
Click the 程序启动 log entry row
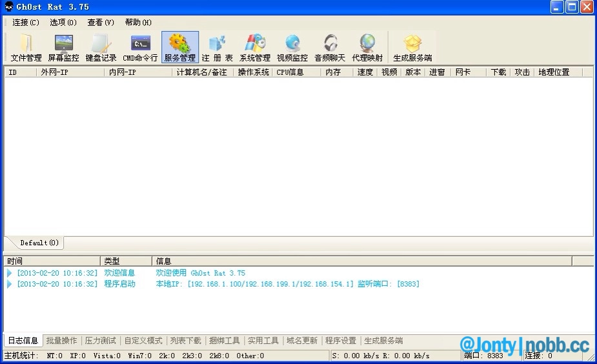119,284
